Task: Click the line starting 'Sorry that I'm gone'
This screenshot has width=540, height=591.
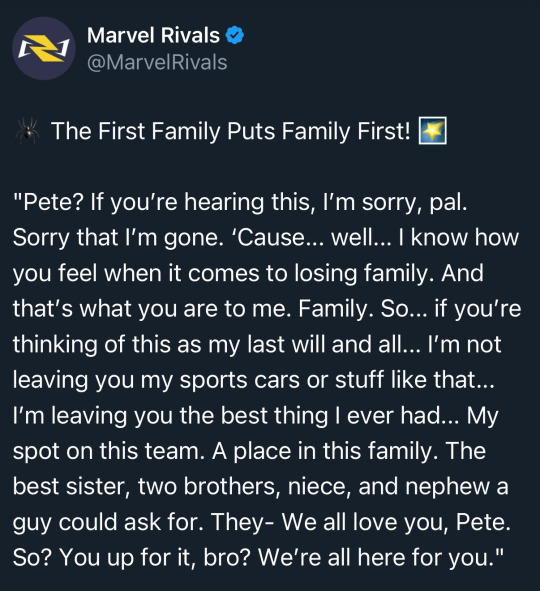Action: 266,238
